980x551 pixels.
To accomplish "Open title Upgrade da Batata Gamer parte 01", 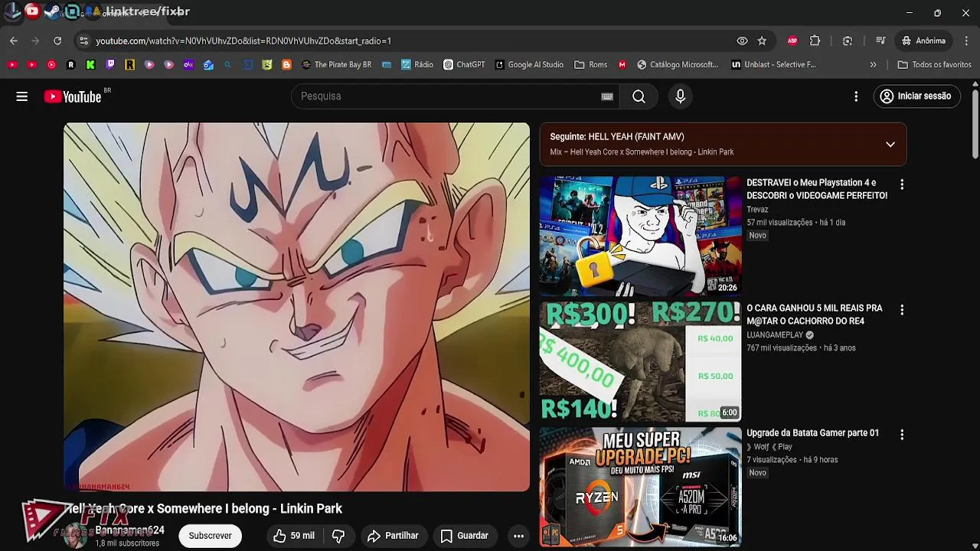I will pos(812,433).
